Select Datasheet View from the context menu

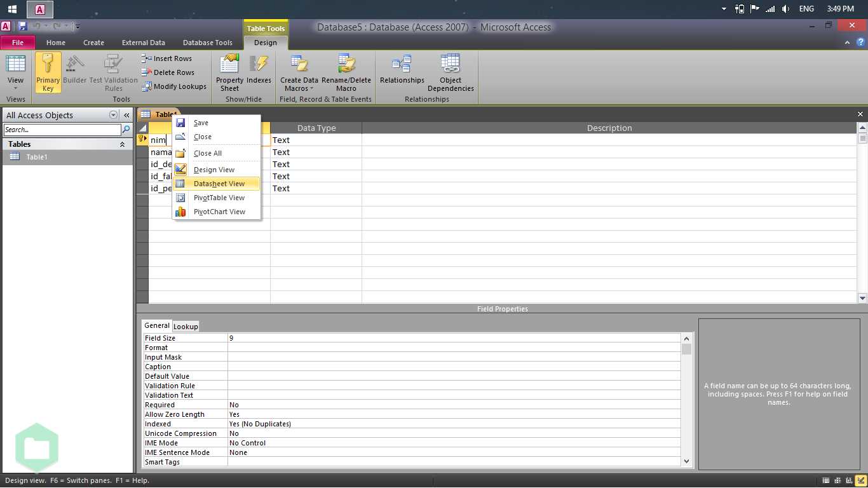(x=217, y=183)
